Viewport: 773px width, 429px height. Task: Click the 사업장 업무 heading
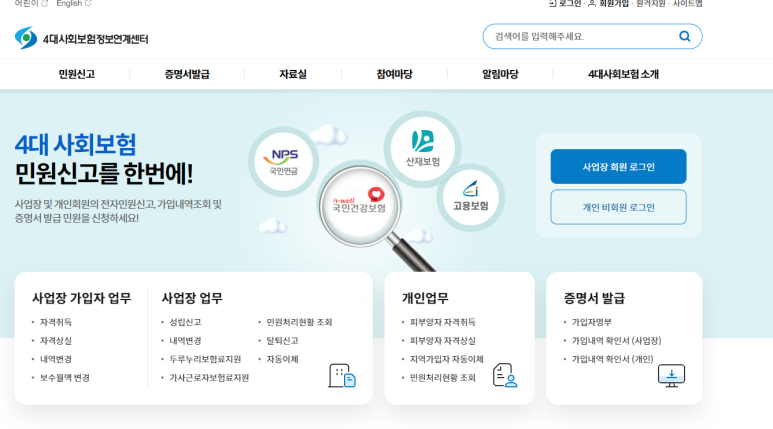[192, 298]
